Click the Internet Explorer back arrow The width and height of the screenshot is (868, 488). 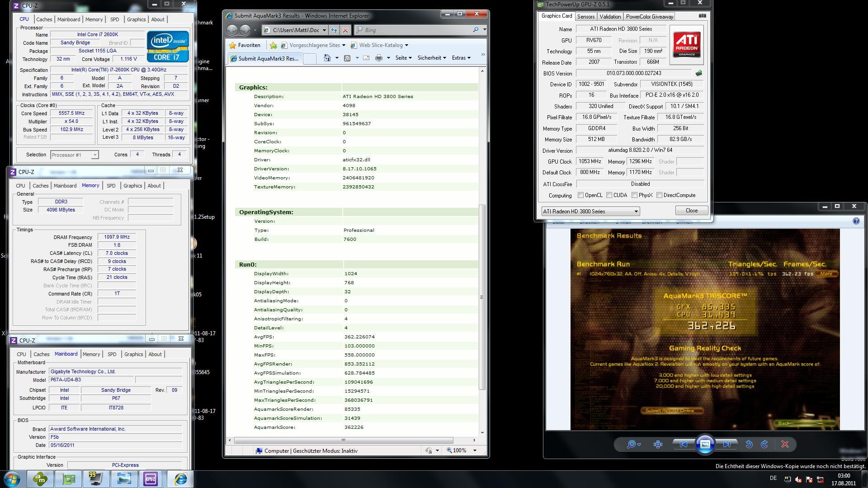232,30
